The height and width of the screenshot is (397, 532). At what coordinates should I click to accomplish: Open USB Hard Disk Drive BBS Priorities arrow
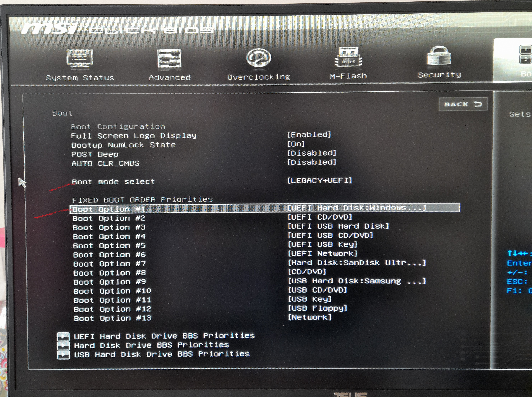click(63, 355)
